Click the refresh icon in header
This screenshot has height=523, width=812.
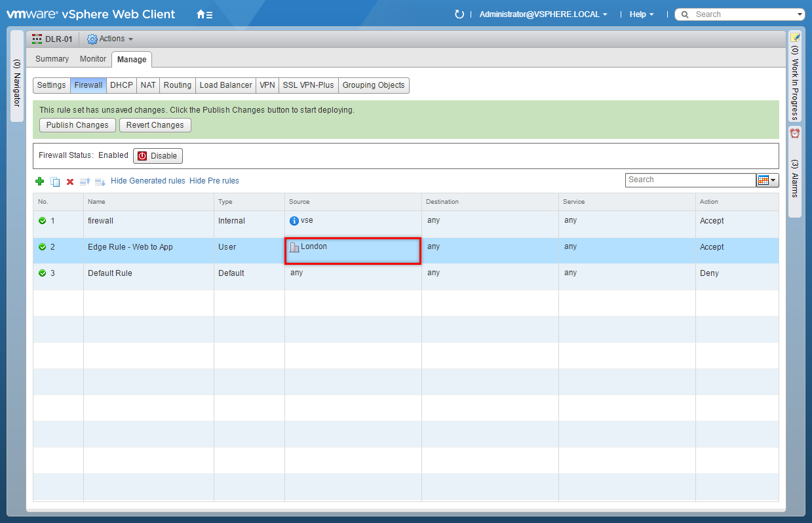459,14
